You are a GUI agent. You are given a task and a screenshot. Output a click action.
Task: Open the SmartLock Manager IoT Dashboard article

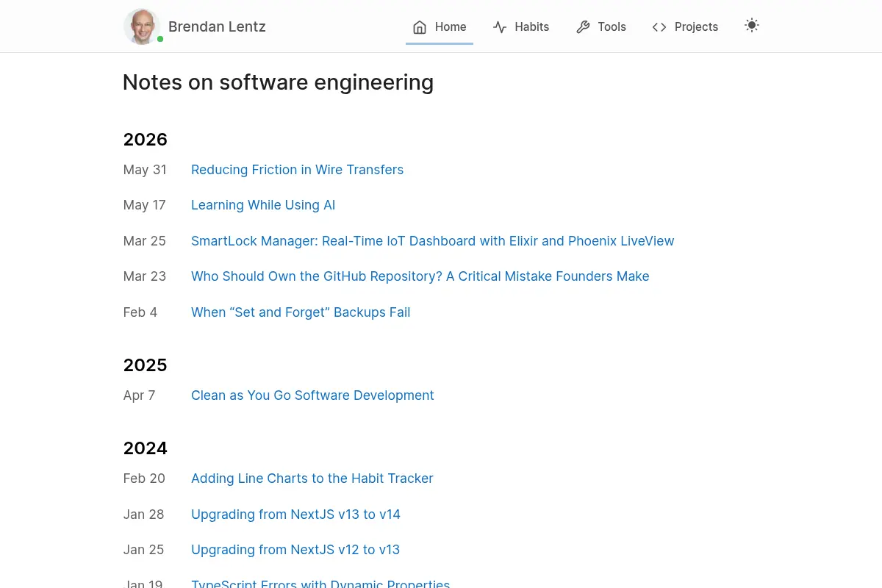[x=432, y=241]
